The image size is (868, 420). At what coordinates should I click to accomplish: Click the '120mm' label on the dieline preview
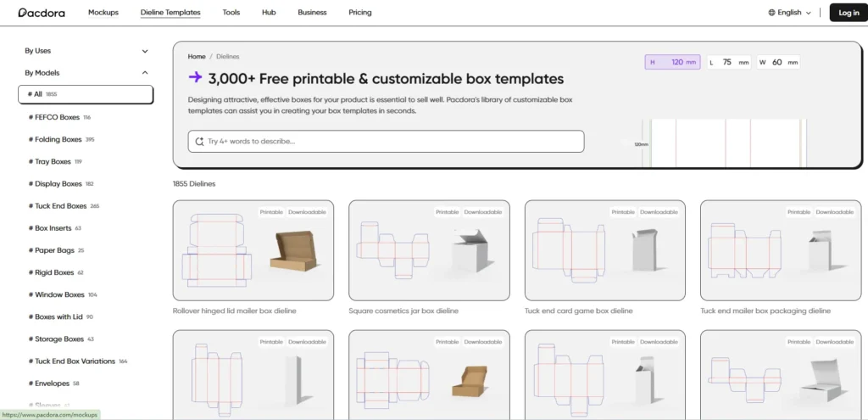pos(641,144)
